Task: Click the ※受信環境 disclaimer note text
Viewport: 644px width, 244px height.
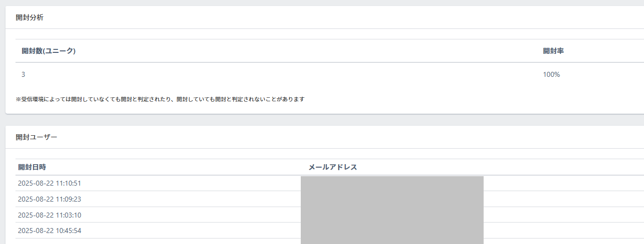Action: tap(160, 99)
